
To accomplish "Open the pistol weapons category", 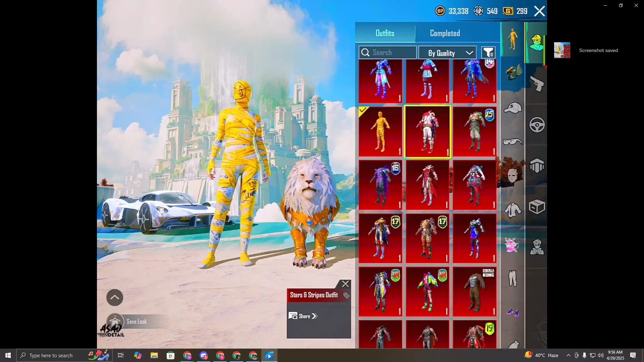I will coord(536,84).
